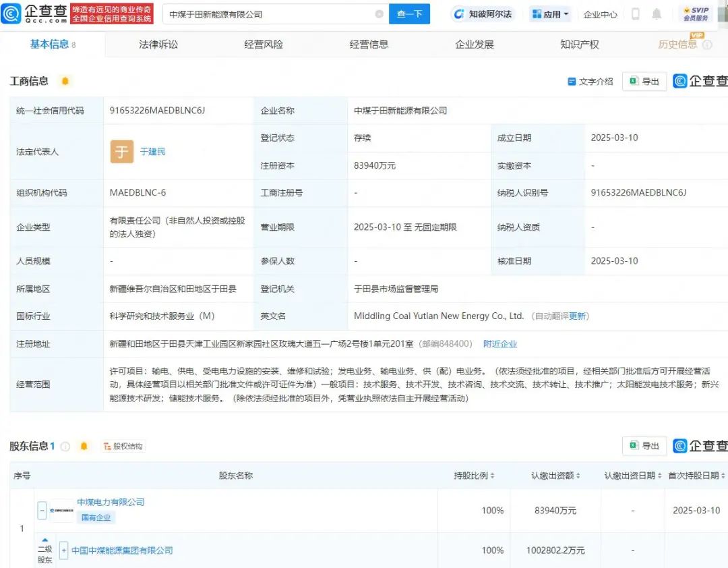
Task: Export 工商信息 with the 导出 button
Action: [644, 82]
